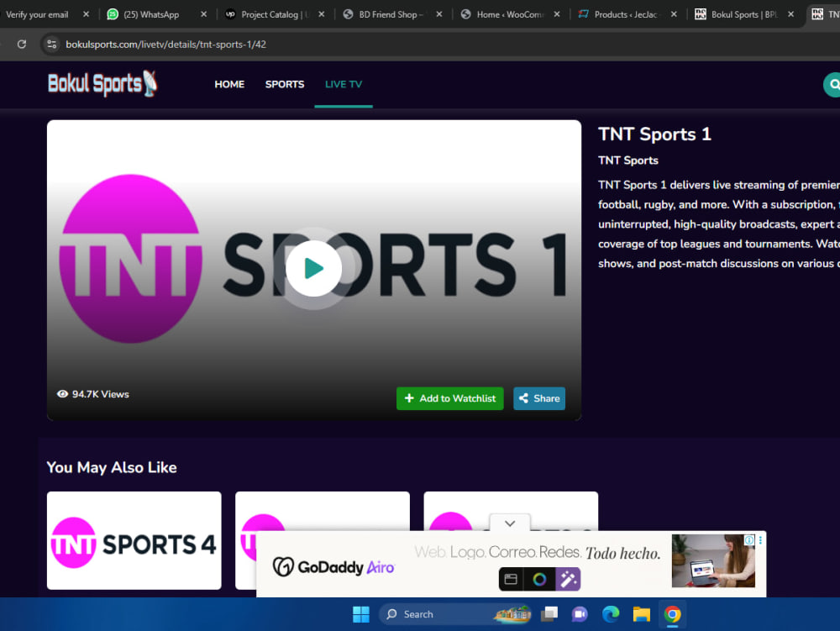Open the SPORTS navigation link
The width and height of the screenshot is (840, 631).
(x=285, y=84)
